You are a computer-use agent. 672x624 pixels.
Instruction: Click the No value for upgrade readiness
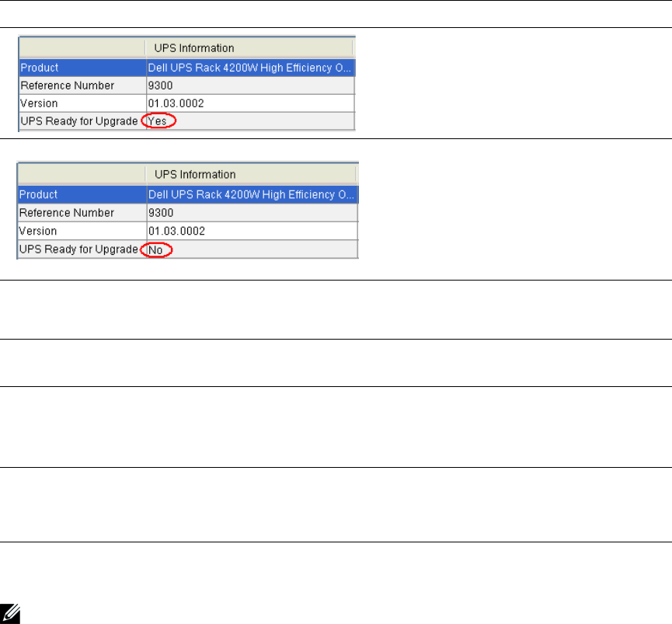point(155,250)
